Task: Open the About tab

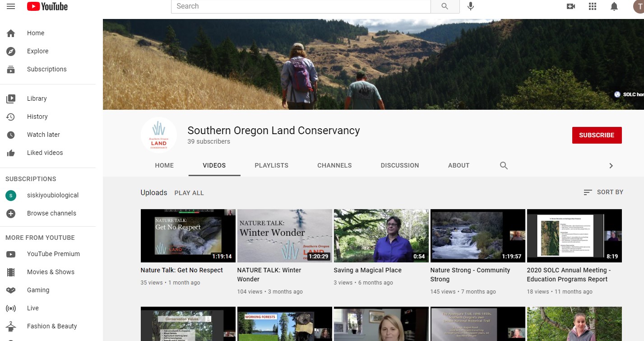Action: click(459, 165)
